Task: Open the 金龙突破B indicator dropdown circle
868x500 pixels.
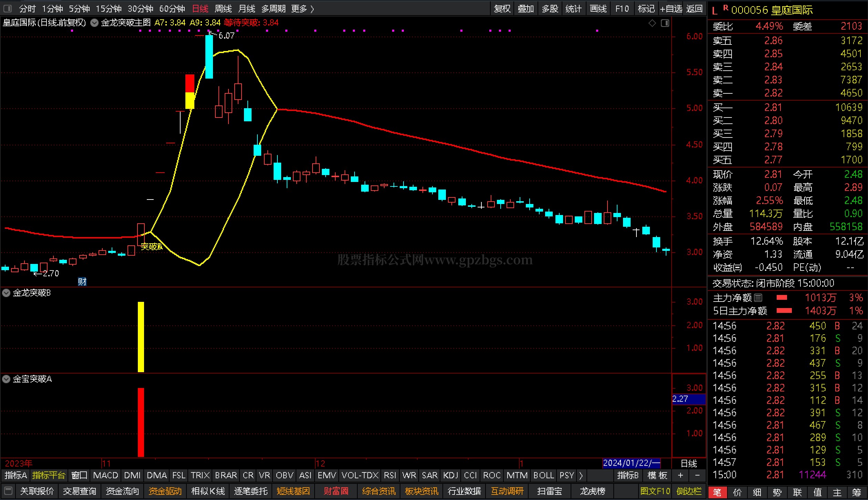Action: [6, 293]
